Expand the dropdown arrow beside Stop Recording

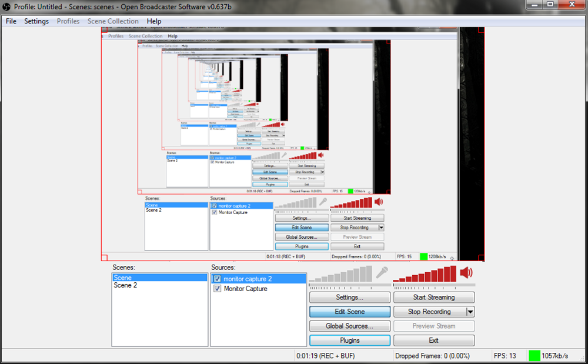(470, 312)
